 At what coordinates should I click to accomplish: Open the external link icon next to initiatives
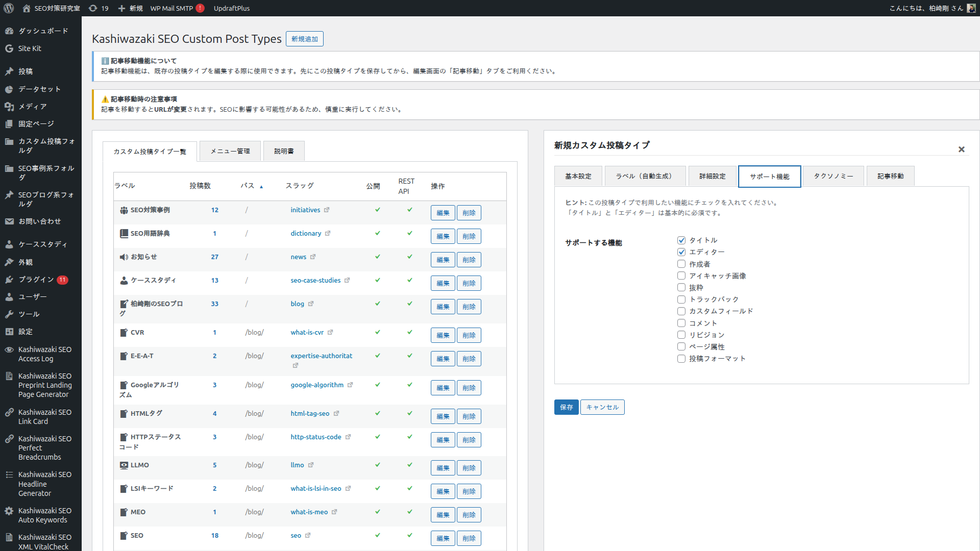[x=327, y=210]
